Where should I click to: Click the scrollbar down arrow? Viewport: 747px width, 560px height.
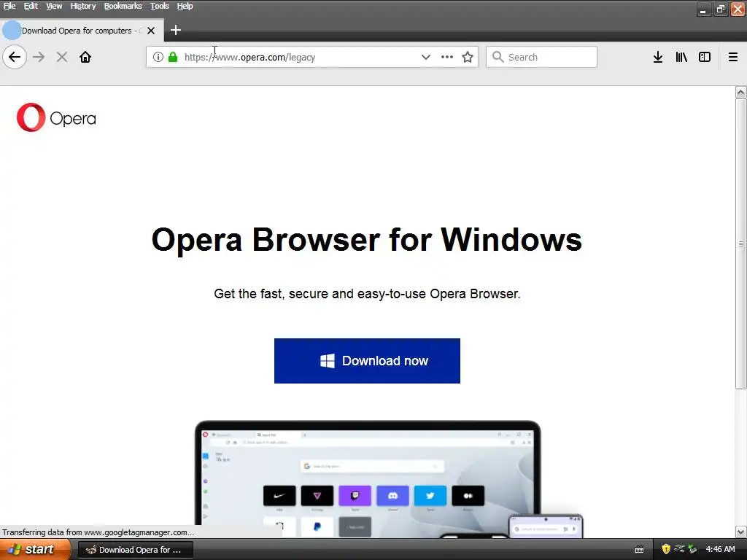tap(741, 532)
